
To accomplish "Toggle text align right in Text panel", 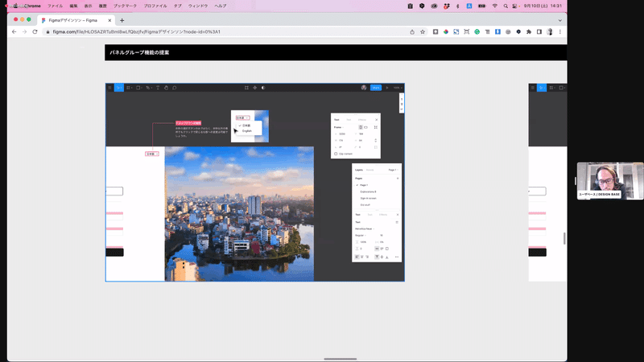I will (367, 257).
